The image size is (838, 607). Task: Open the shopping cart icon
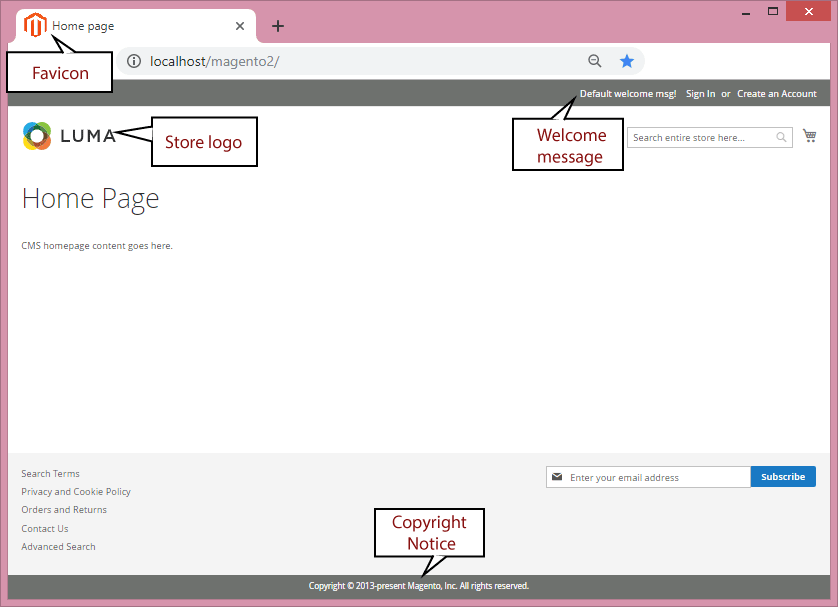(x=809, y=136)
